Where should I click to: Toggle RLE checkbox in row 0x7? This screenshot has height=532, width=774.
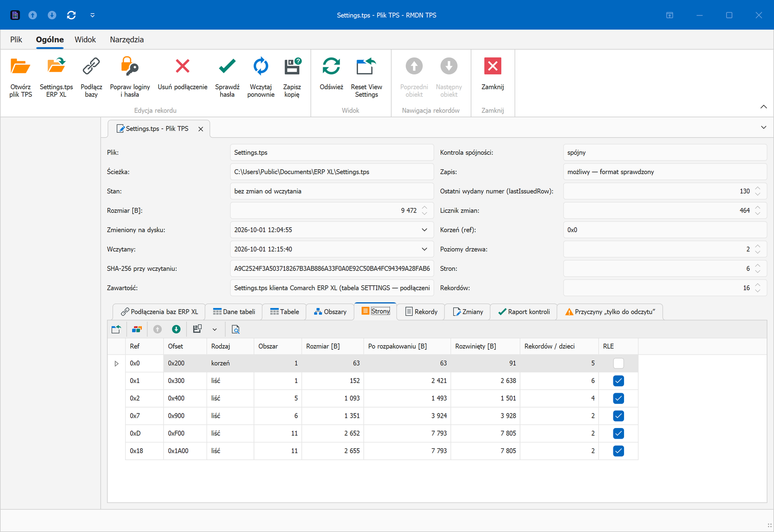click(x=618, y=415)
